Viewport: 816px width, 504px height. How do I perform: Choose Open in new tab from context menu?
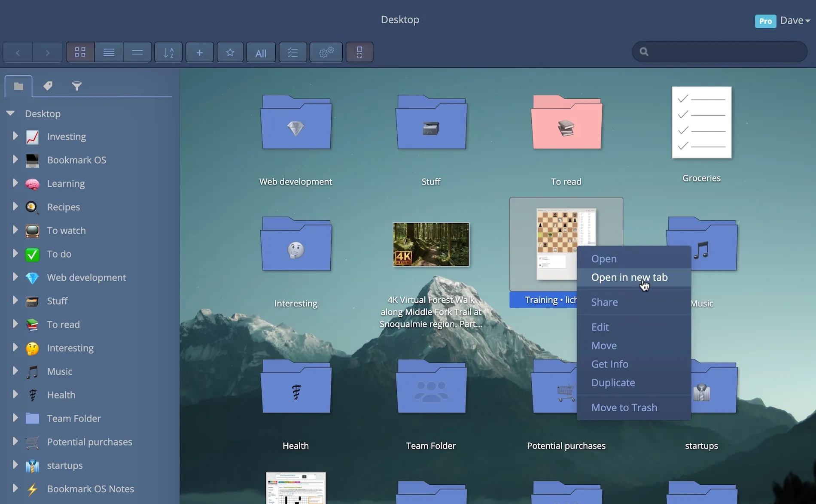coord(629,277)
